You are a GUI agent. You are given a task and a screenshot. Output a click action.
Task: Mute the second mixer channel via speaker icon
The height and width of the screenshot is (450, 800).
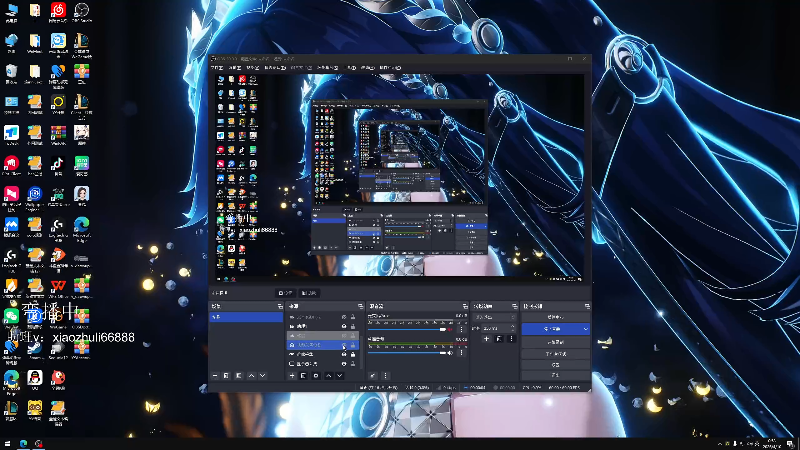[x=450, y=353]
